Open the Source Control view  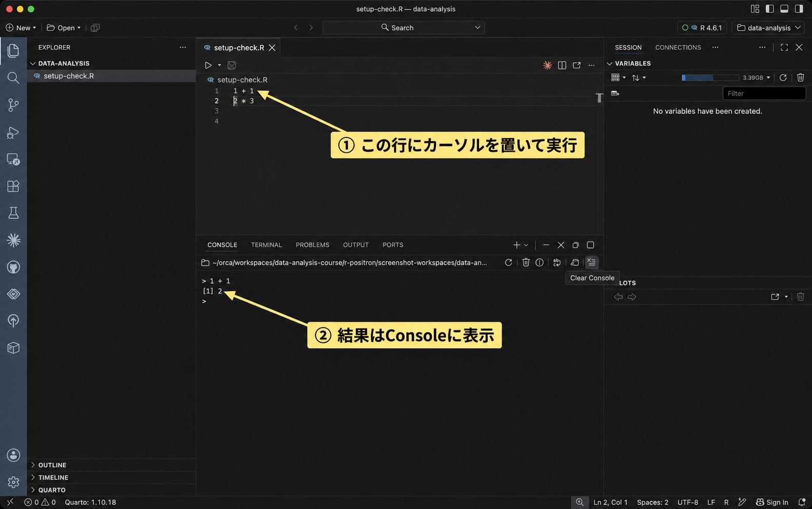click(x=13, y=105)
